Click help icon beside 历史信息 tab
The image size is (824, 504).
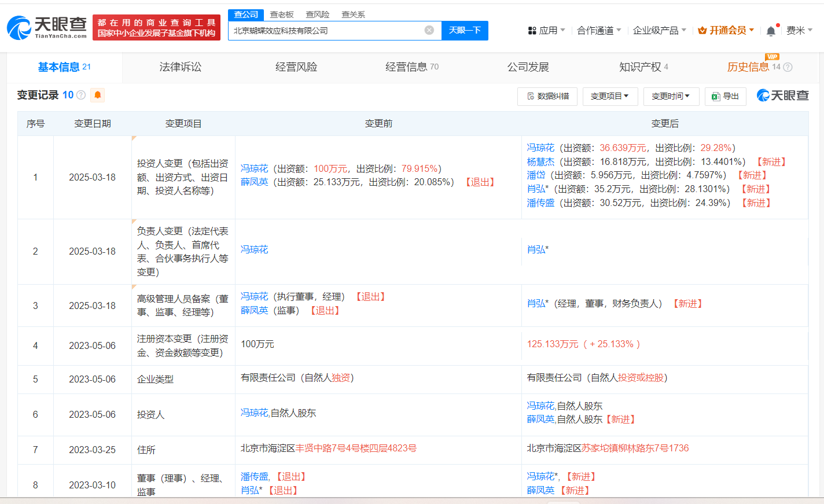pos(788,67)
